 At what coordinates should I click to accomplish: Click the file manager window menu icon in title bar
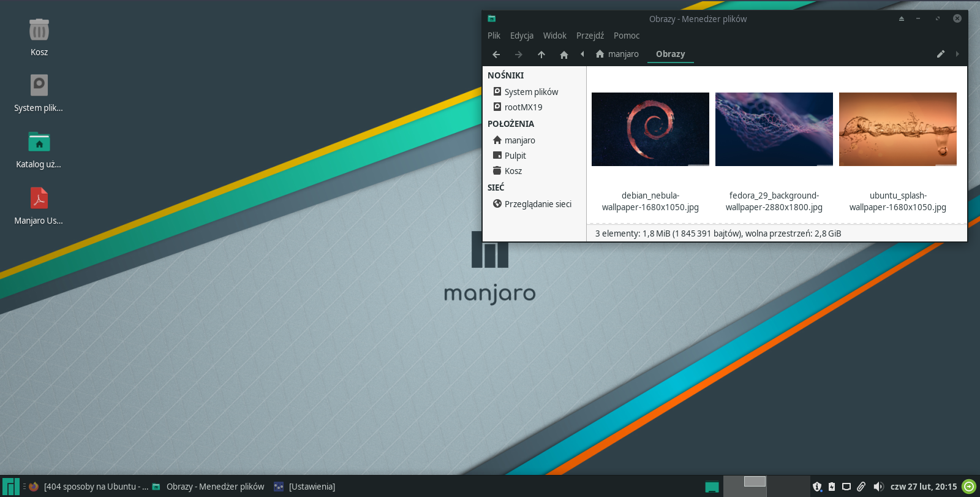(492, 19)
